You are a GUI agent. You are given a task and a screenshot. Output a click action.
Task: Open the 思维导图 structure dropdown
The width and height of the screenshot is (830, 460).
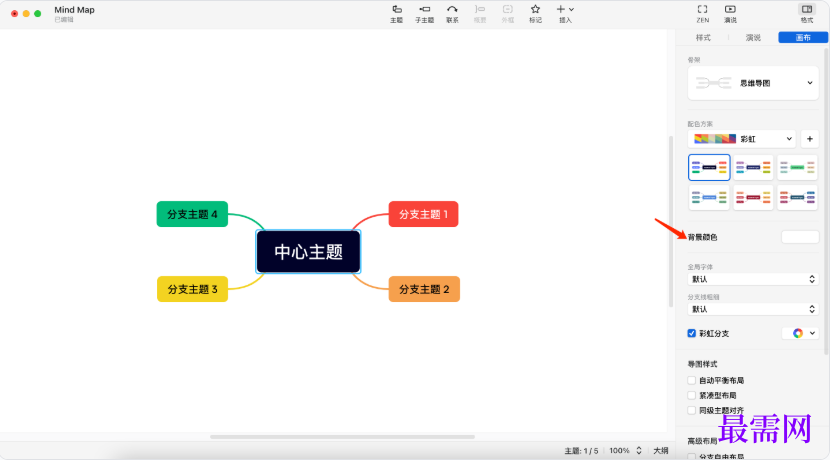click(x=753, y=83)
